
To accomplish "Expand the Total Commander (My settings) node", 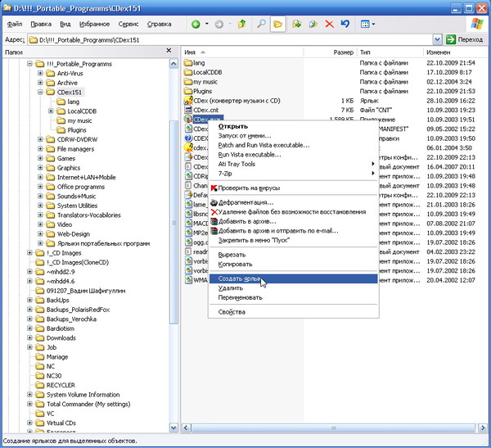I will [x=29, y=404].
